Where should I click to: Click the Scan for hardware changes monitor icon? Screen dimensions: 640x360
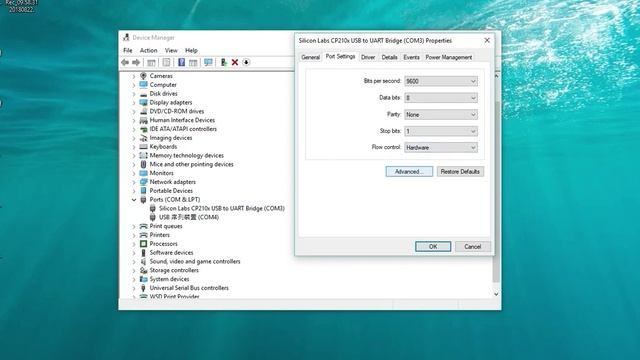[x=208, y=62]
